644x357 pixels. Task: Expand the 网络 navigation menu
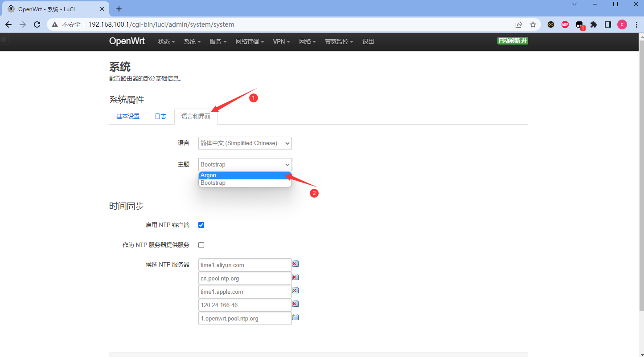click(308, 41)
